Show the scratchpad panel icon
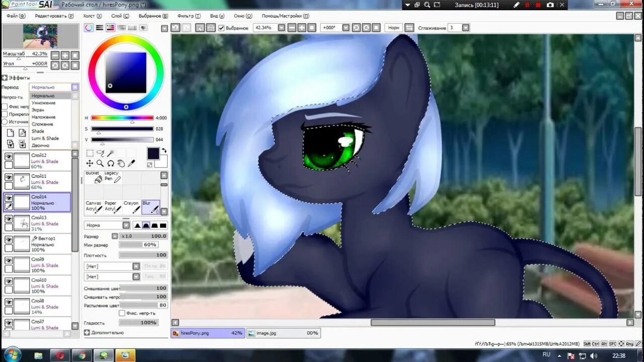644x362 pixels. click(143, 28)
